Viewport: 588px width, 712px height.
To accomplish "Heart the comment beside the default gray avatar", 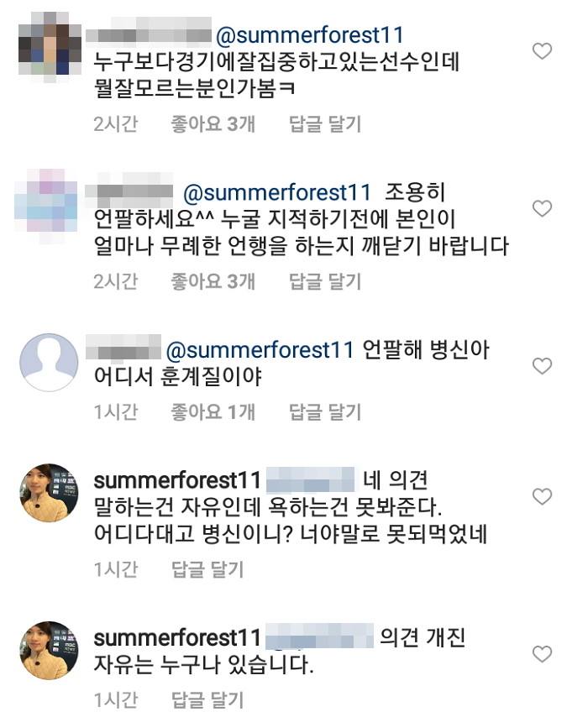I will point(543,365).
